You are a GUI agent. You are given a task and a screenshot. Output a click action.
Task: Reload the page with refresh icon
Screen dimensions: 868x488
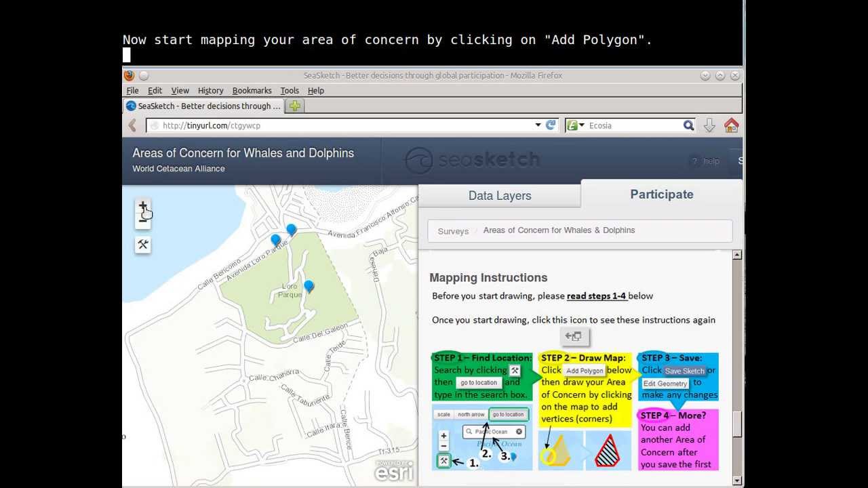(551, 125)
